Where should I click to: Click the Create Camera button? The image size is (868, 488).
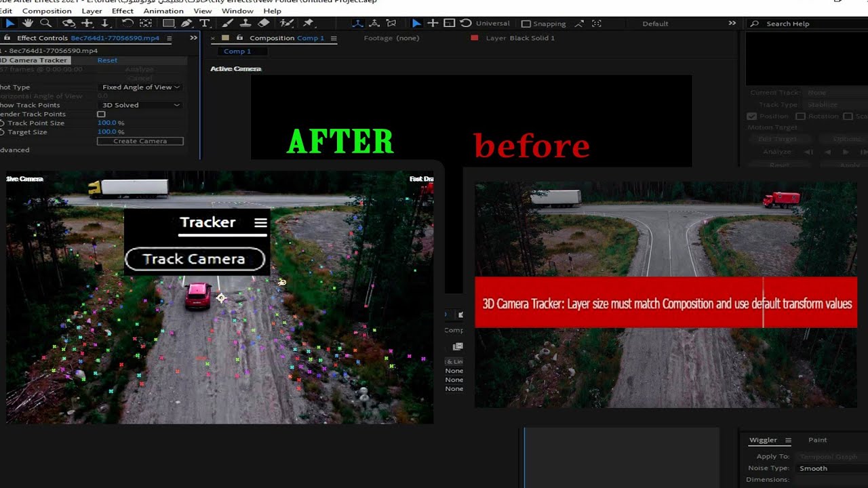coord(140,141)
